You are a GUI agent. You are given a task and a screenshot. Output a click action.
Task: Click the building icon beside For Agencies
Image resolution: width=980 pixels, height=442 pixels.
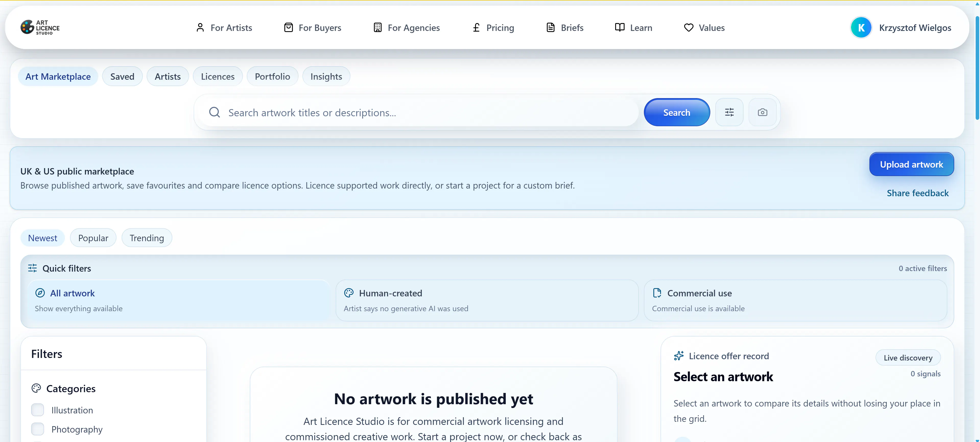coord(377,27)
